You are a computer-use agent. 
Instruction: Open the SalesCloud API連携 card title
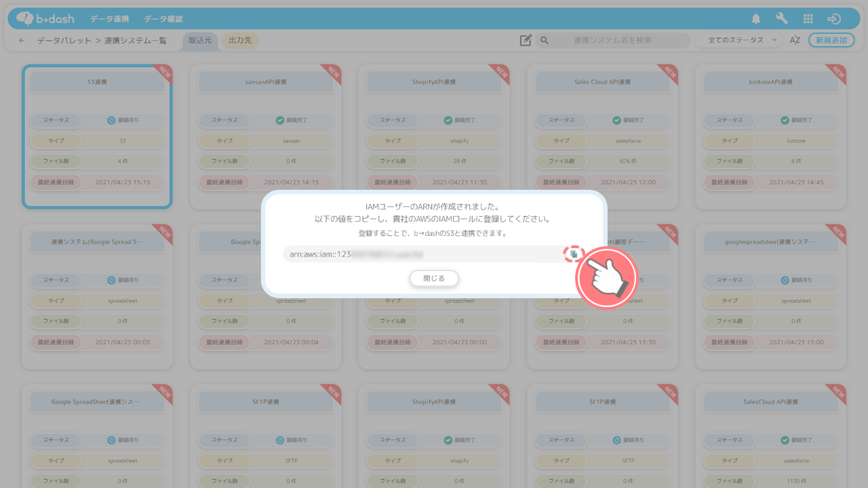click(x=771, y=402)
